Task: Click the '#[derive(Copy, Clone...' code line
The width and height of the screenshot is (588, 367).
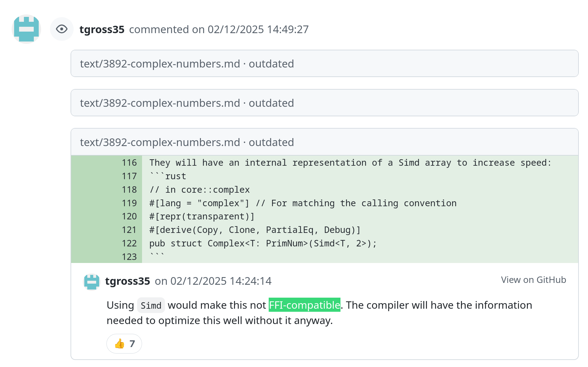Action: click(x=255, y=230)
